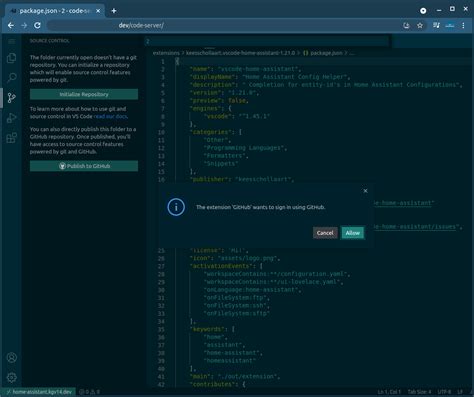Image resolution: width=474 pixels, height=397 pixels.
Task: Click line number 10 in the gutter
Action: pyautogui.click(x=161, y=132)
